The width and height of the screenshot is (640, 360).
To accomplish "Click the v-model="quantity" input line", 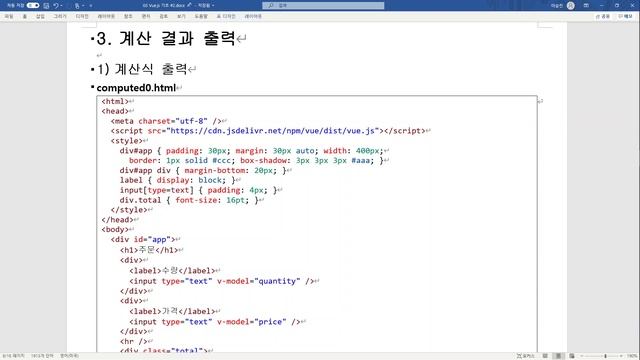I will (221, 281).
